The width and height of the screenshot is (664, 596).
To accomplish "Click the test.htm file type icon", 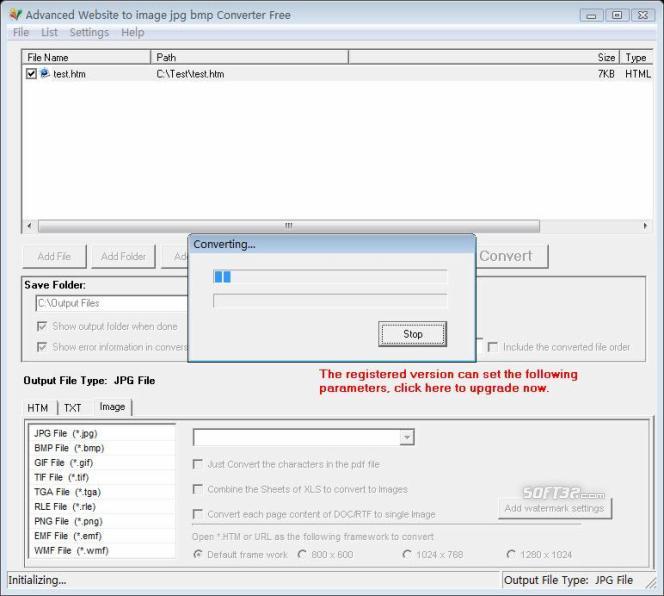I will pyautogui.click(x=44, y=73).
